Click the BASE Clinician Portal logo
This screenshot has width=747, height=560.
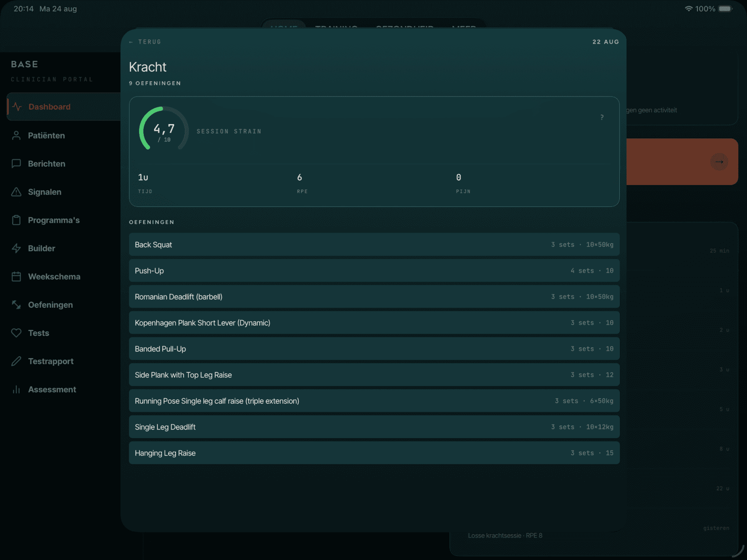point(52,70)
